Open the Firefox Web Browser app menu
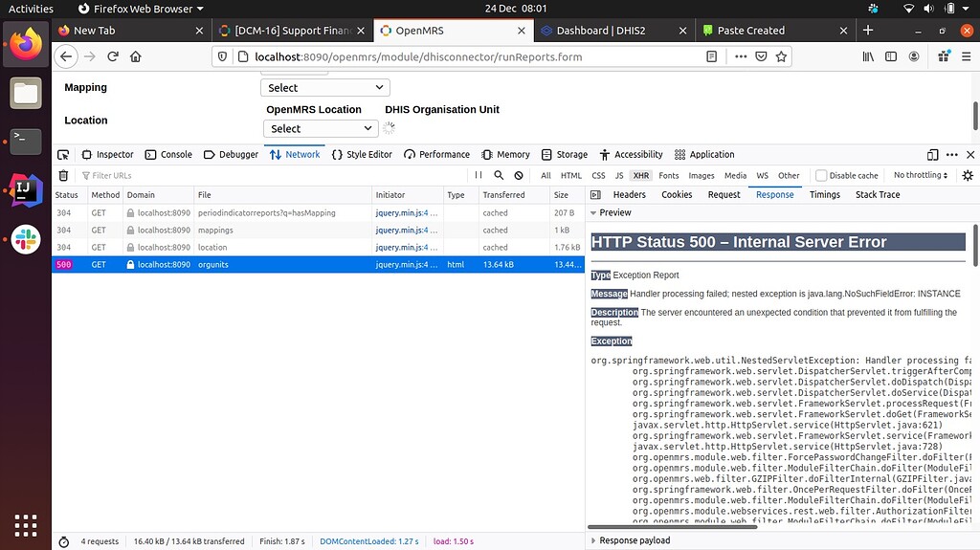This screenshot has width=980, height=550. [142, 9]
